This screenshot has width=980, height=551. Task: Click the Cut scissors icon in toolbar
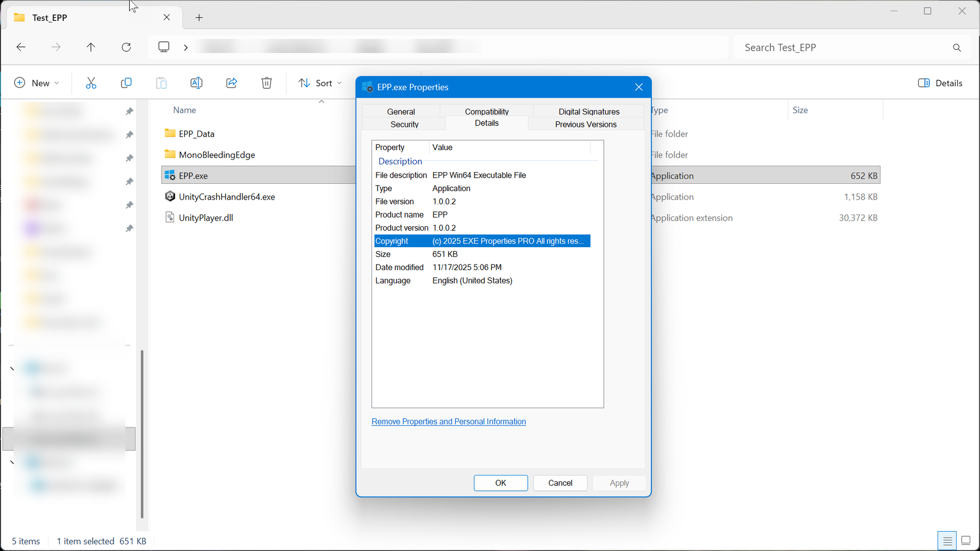(x=91, y=83)
